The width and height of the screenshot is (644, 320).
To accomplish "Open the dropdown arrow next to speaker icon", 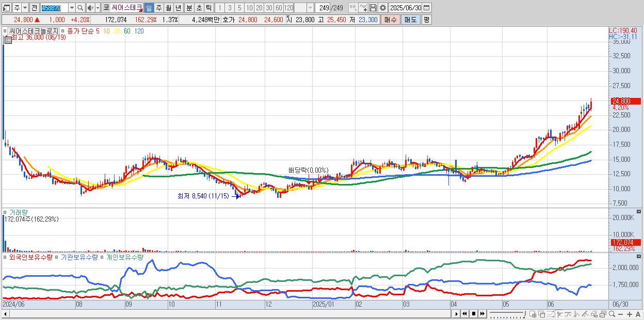I will point(98,8).
